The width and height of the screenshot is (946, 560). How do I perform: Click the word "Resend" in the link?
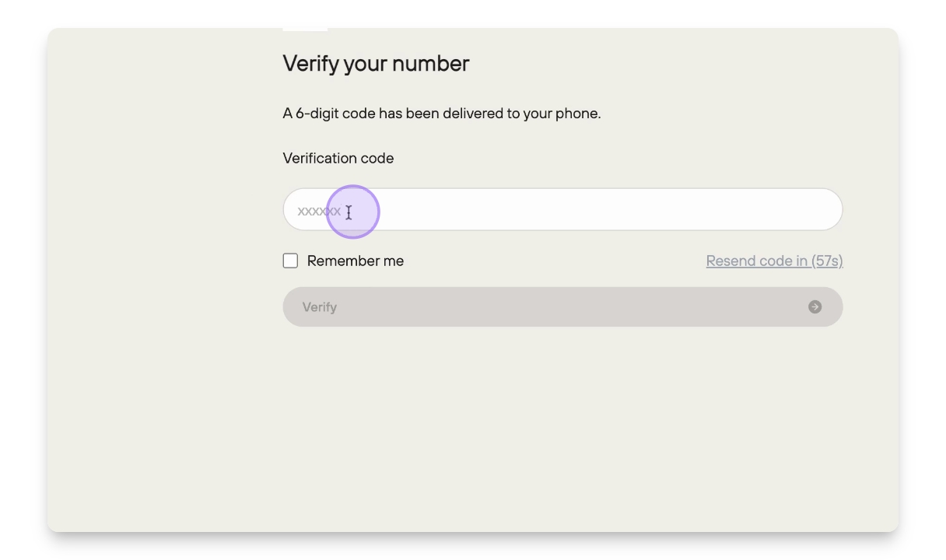pyautogui.click(x=731, y=261)
